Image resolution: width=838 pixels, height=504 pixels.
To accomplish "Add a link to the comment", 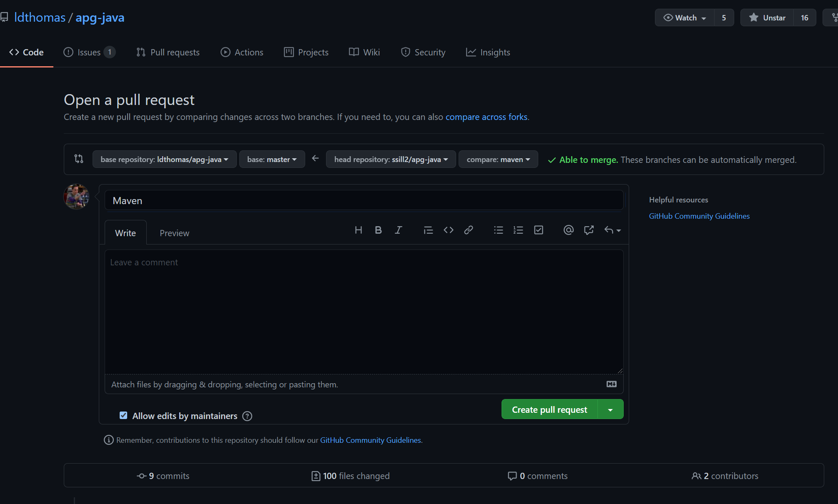I will (x=469, y=230).
